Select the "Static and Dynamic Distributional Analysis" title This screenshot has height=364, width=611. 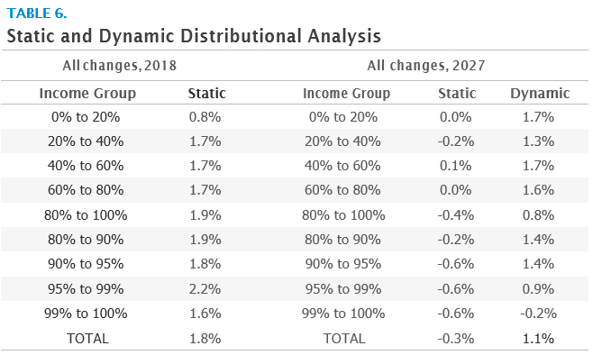click(x=194, y=36)
